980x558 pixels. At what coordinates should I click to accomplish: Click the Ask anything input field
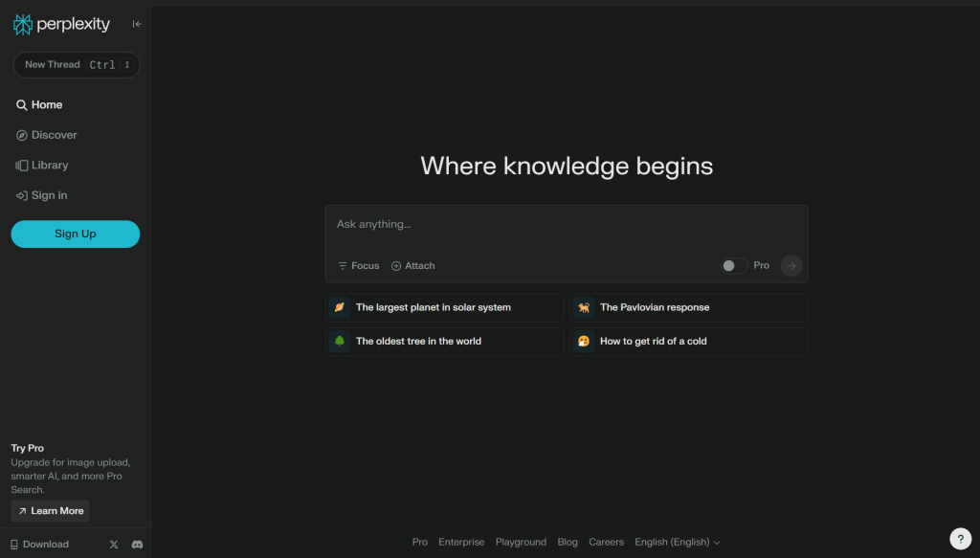(x=567, y=225)
